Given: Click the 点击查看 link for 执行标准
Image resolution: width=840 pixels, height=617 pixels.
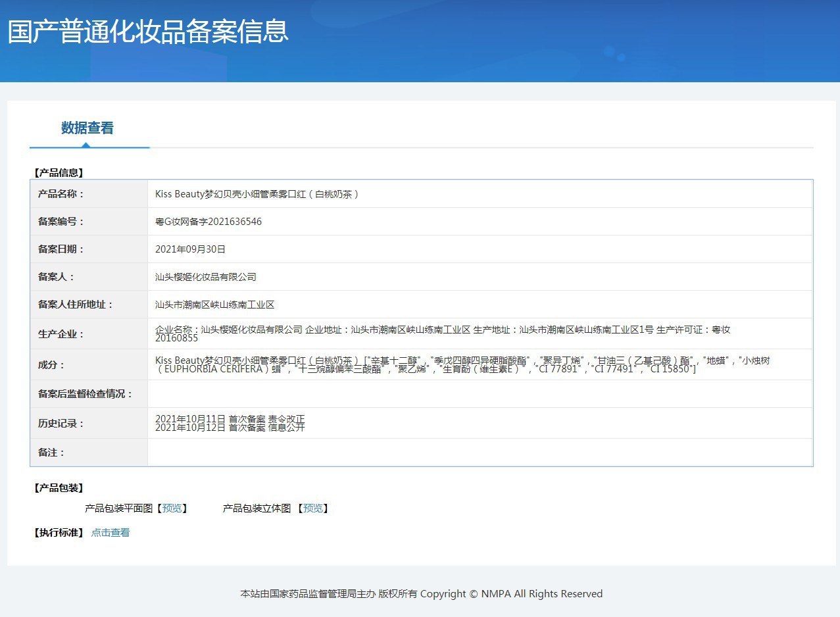Looking at the screenshot, I should click(x=111, y=533).
